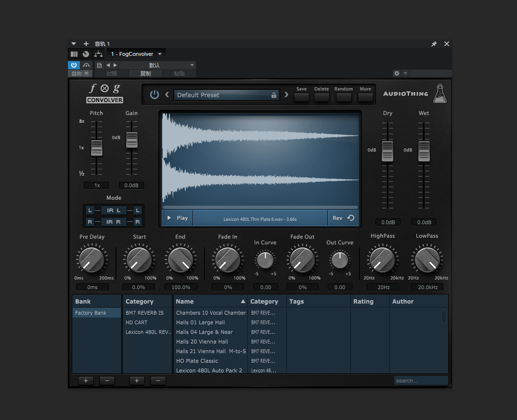
Task: Click the Delete preset button
Action: 322,98
